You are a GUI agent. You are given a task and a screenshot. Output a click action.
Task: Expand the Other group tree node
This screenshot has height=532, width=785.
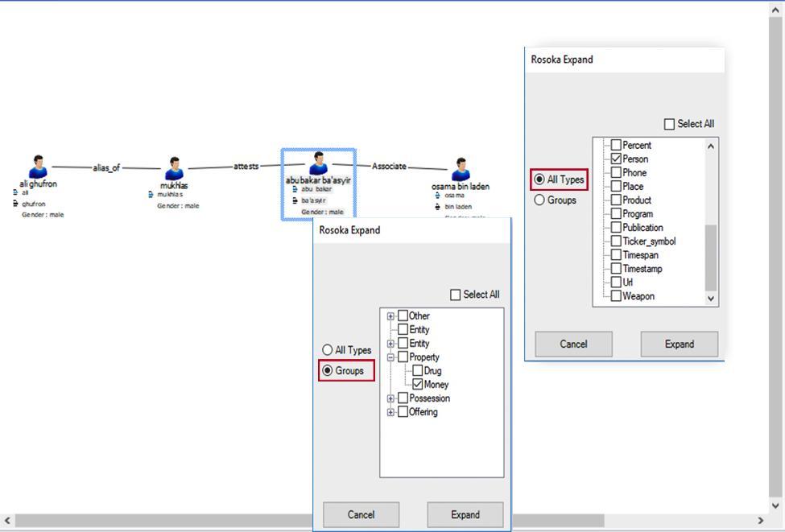point(390,316)
